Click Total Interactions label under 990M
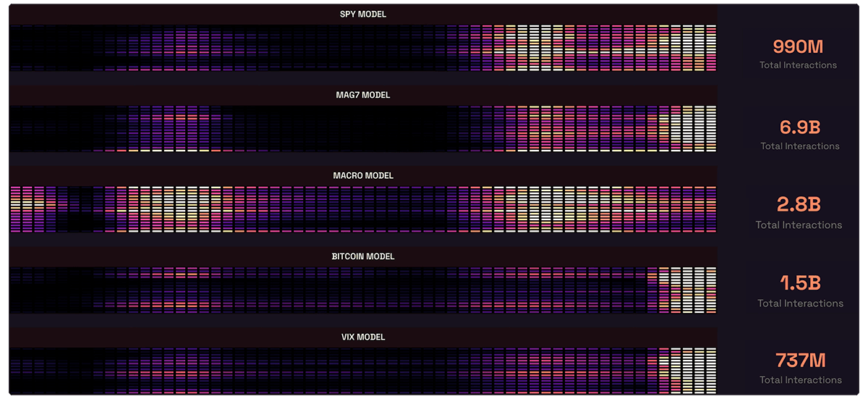 coord(798,65)
